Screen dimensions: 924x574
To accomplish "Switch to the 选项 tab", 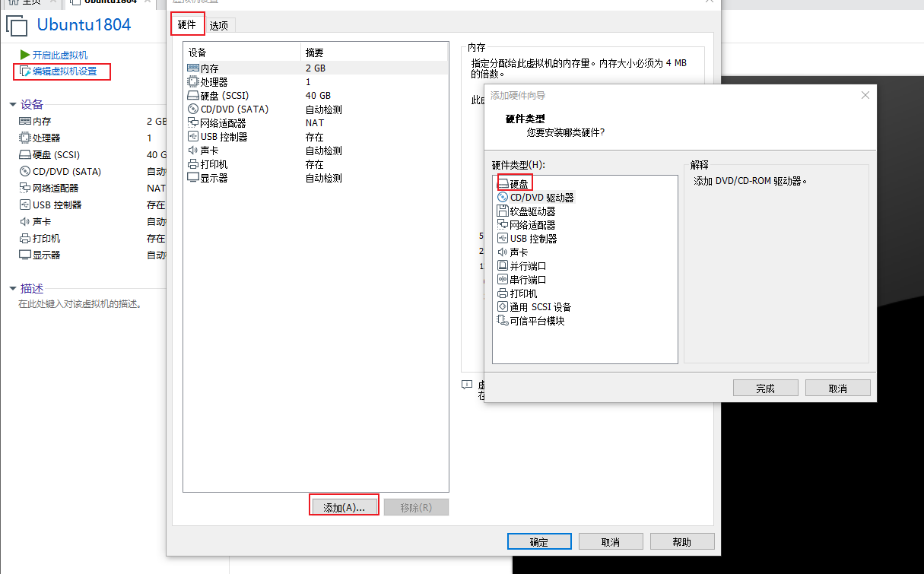I will tap(219, 25).
